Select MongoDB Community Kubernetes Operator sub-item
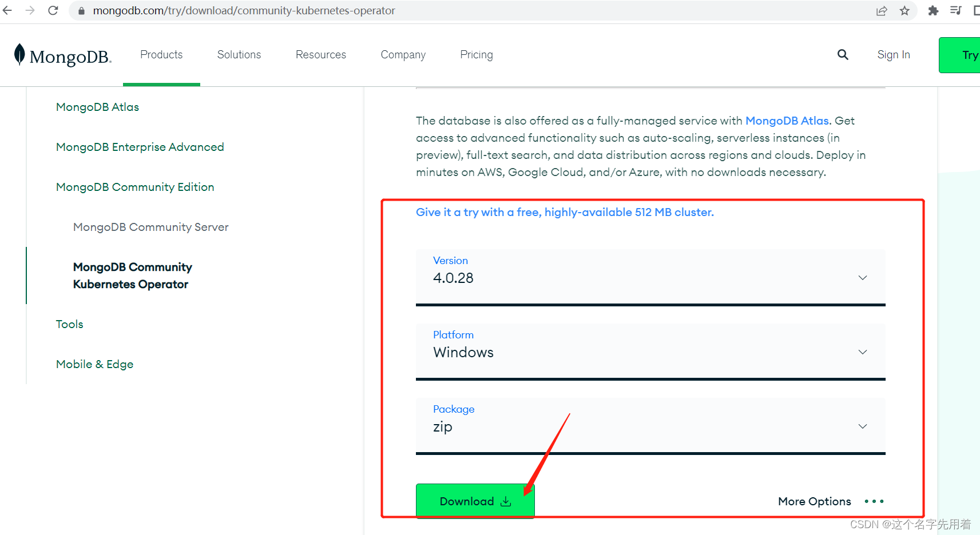 coord(133,276)
